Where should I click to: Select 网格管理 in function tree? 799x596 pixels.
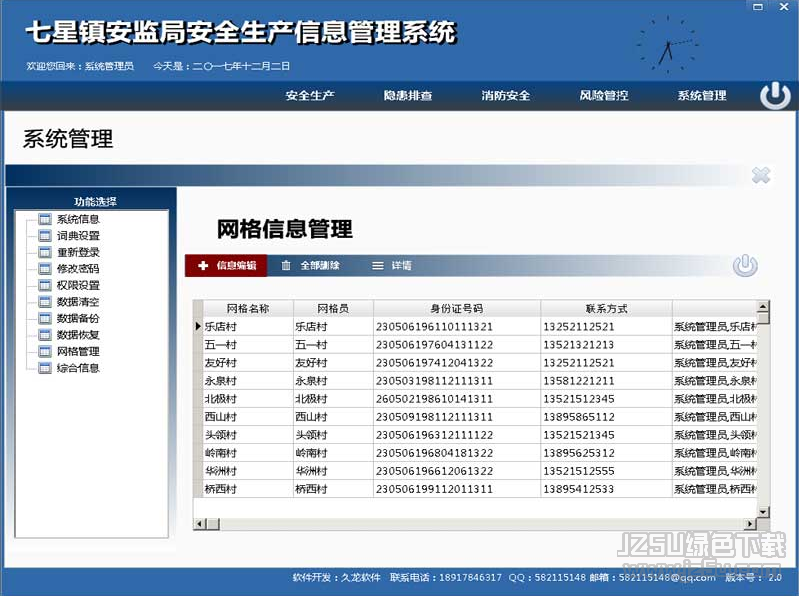coord(78,351)
